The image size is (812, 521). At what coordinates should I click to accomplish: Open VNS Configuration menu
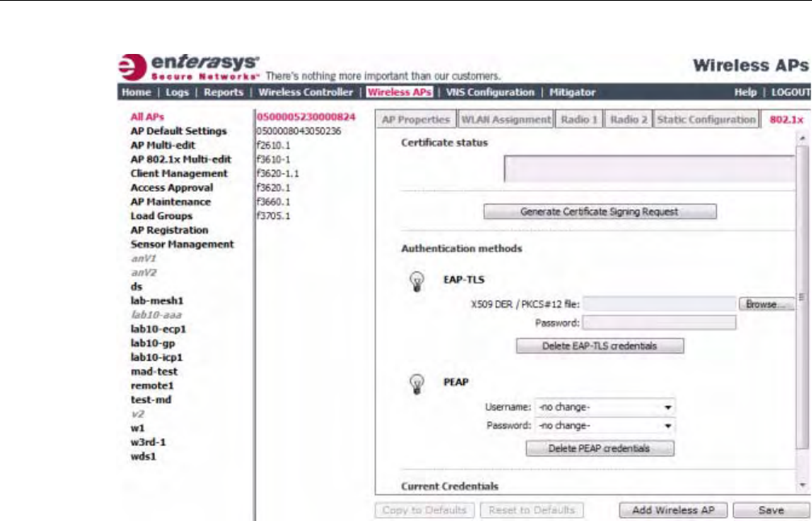click(490, 92)
